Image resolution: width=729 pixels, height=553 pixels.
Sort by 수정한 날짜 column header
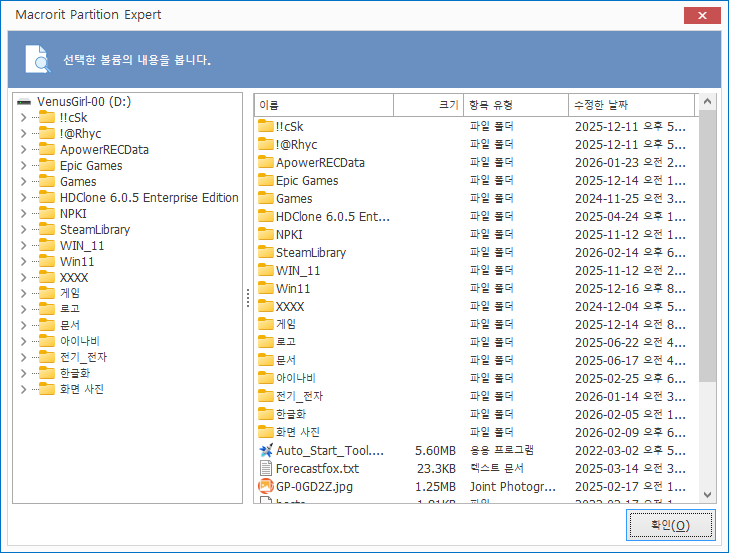[631, 105]
